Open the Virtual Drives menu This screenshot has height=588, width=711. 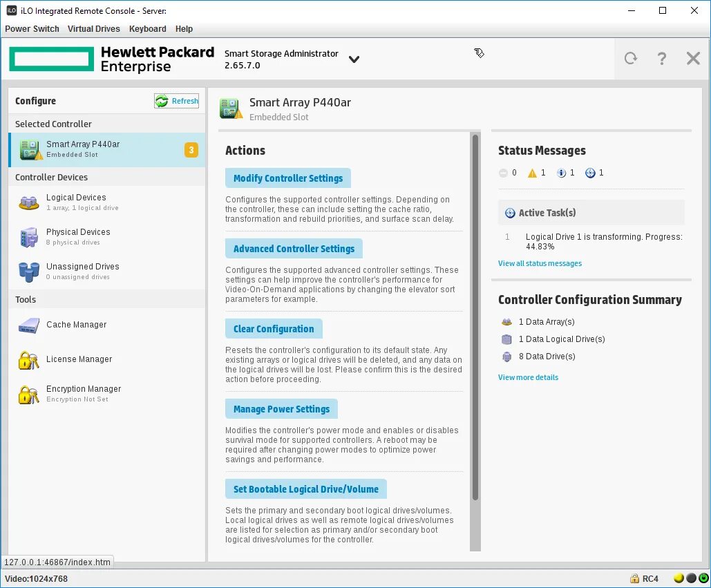94,28
